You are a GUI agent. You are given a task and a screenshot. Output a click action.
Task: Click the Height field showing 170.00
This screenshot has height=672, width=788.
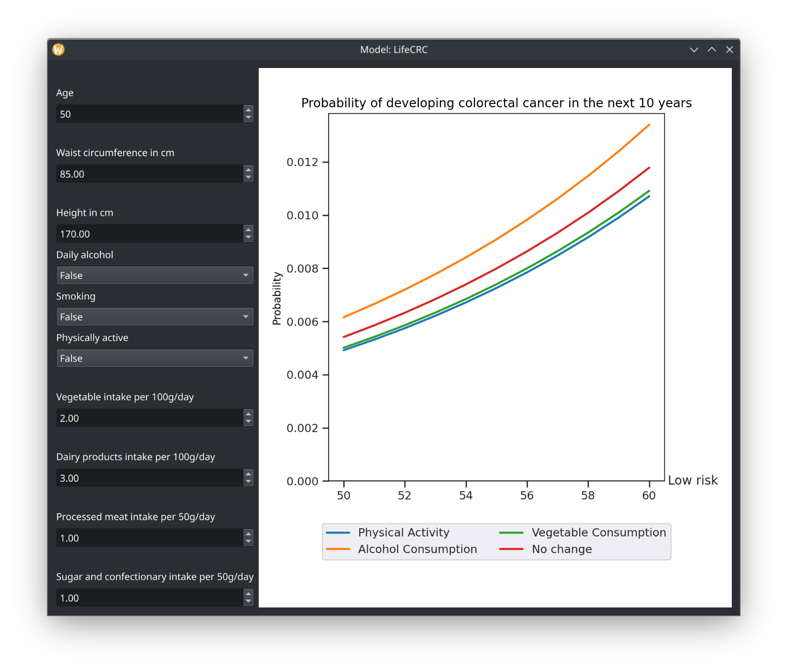(x=150, y=234)
